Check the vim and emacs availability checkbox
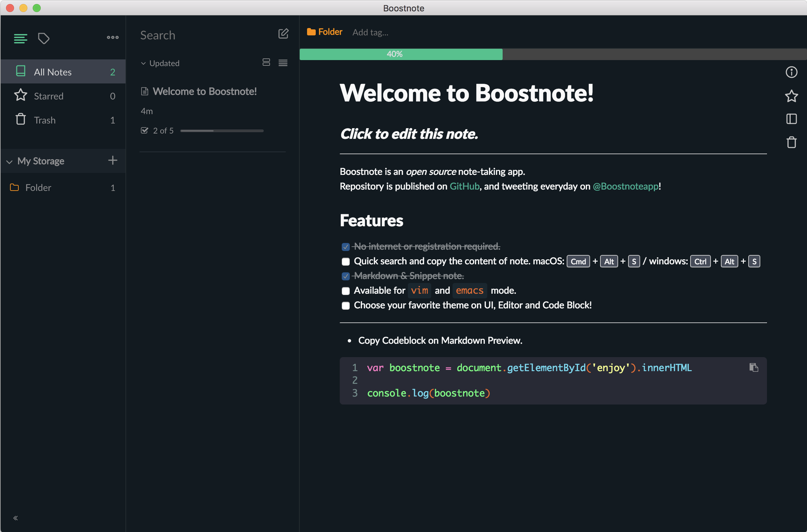 coord(346,291)
